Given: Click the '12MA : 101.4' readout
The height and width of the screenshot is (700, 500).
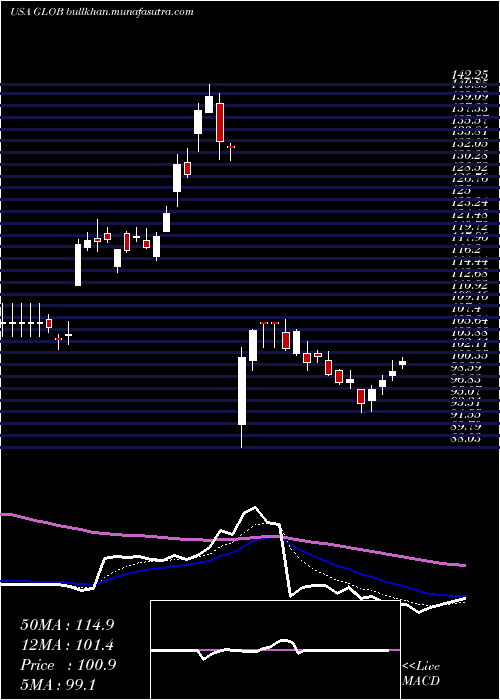Looking at the screenshot, I should (x=67, y=645).
